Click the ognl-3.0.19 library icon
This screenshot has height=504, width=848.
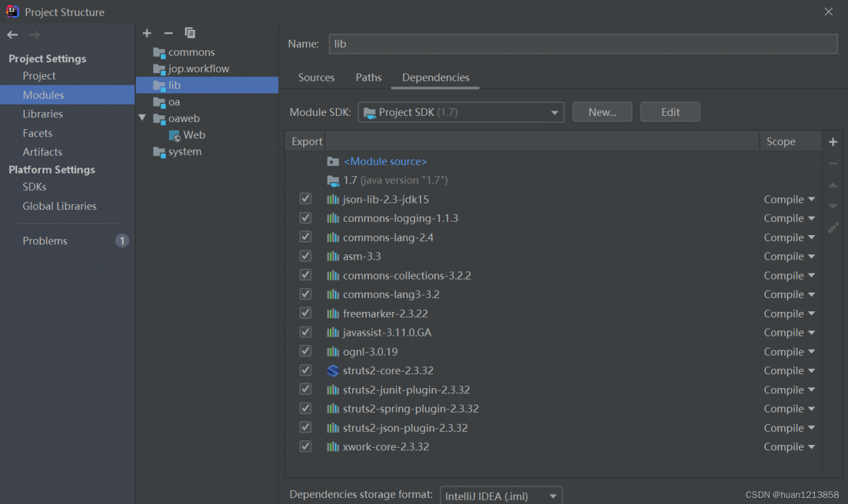point(333,352)
